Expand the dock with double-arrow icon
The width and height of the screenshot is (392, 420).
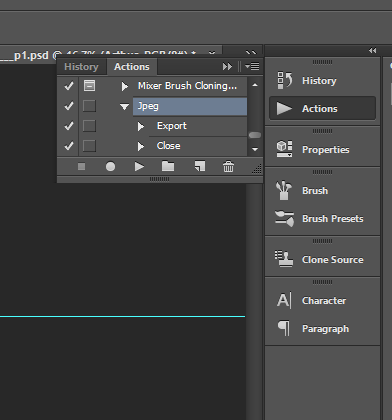point(373,51)
